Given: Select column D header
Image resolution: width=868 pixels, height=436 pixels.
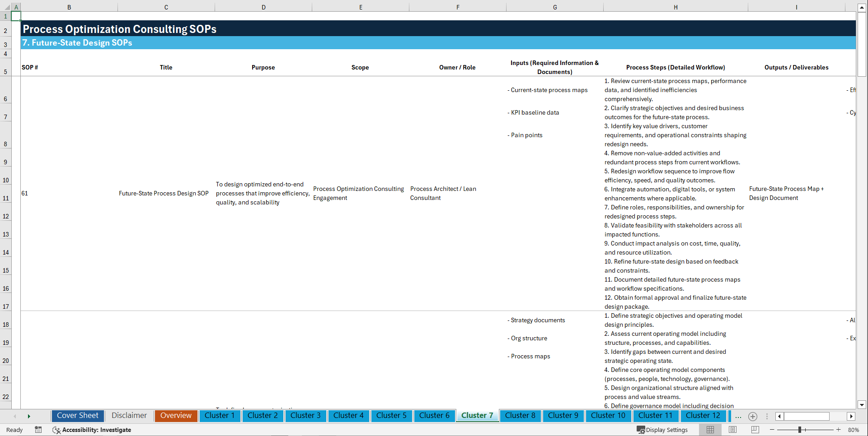Looking at the screenshot, I should point(263,7).
